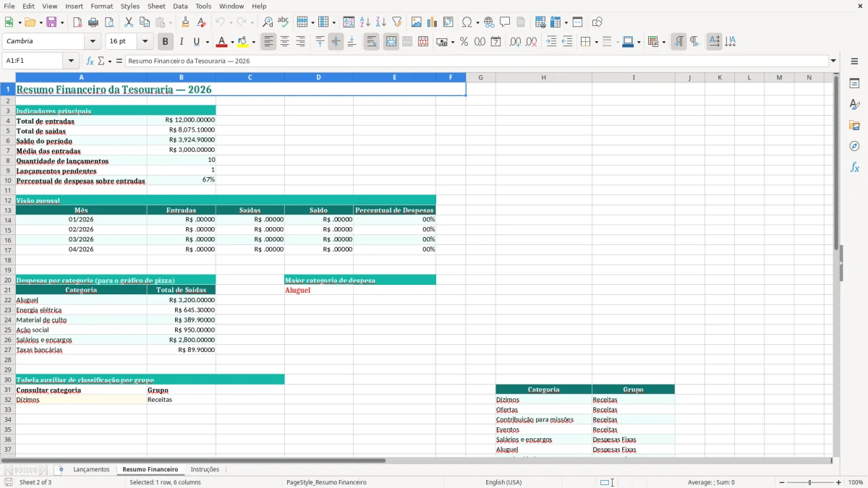The image size is (868, 488).
Task: Add decimal place icon
Action: pyautogui.click(x=515, y=42)
